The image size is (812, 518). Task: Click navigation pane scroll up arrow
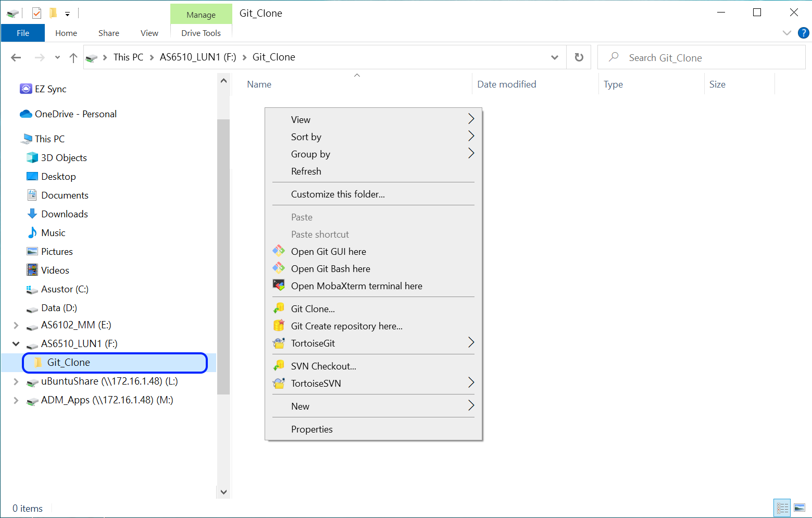tap(223, 81)
